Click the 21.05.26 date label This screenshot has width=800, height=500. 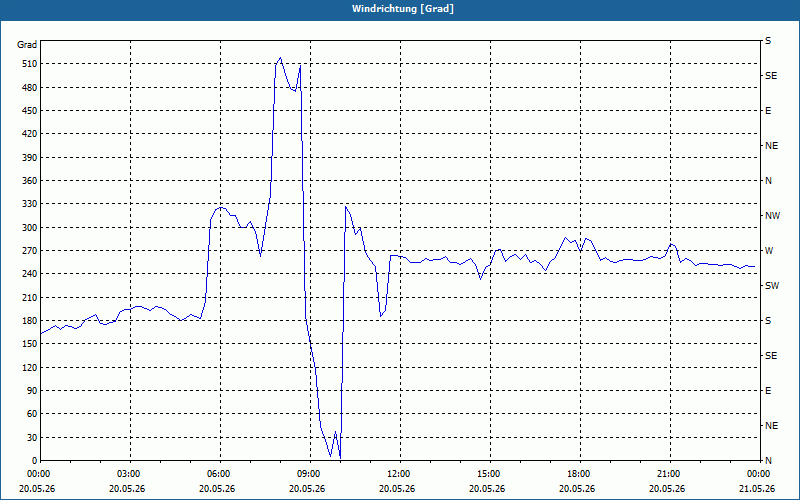pyautogui.click(x=757, y=489)
